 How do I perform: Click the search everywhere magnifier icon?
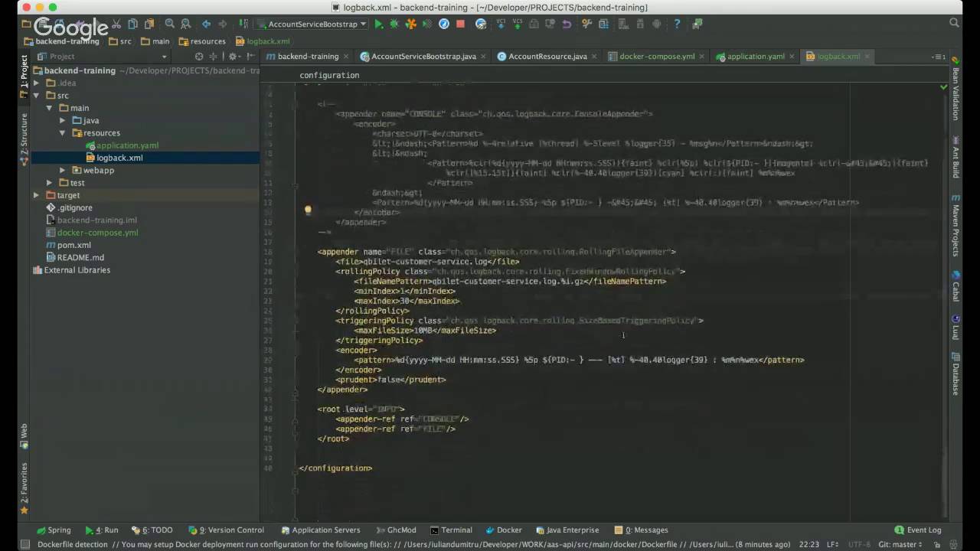coord(954,23)
